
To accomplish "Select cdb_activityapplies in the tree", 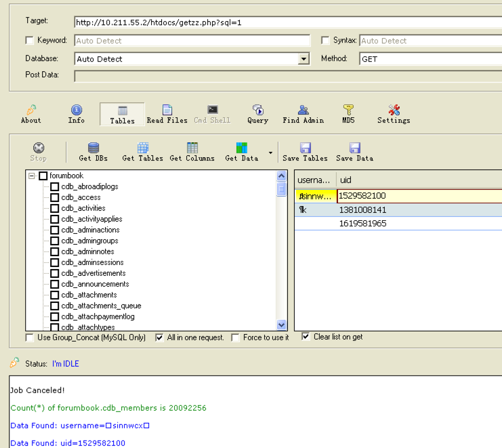I will pos(92,219).
